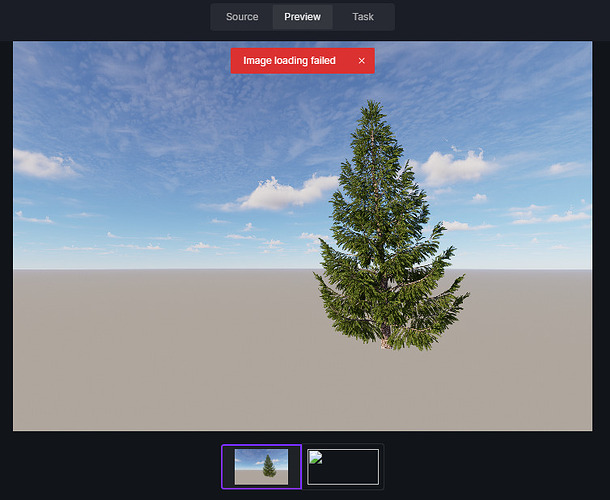Dismiss the Image loading failed alert

[361, 61]
